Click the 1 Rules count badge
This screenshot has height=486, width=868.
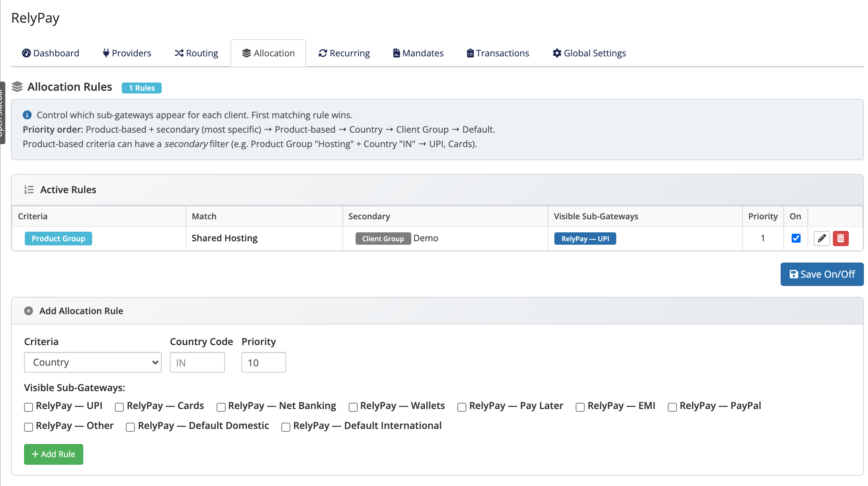tap(142, 88)
